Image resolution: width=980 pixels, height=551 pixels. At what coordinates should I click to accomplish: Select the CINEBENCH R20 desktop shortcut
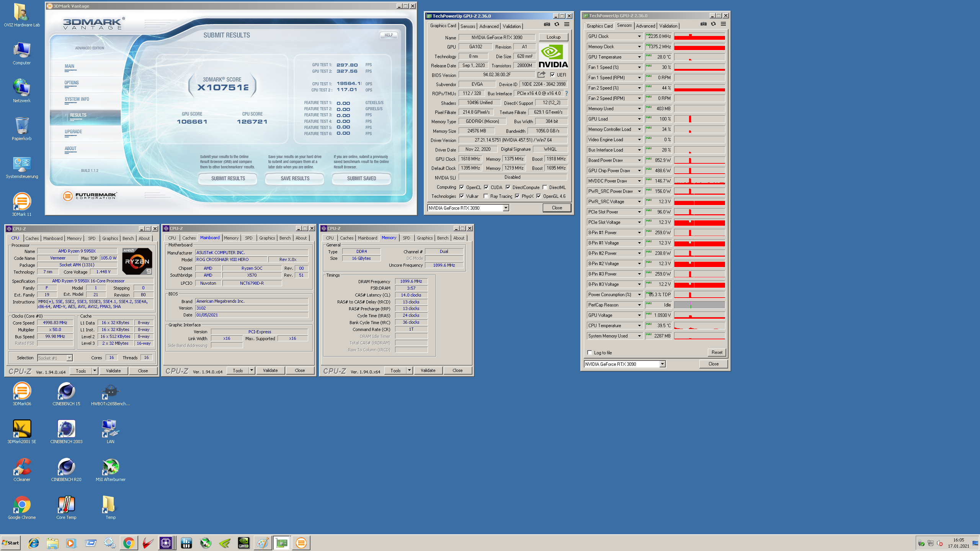pyautogui.click(x=66, y=470)
